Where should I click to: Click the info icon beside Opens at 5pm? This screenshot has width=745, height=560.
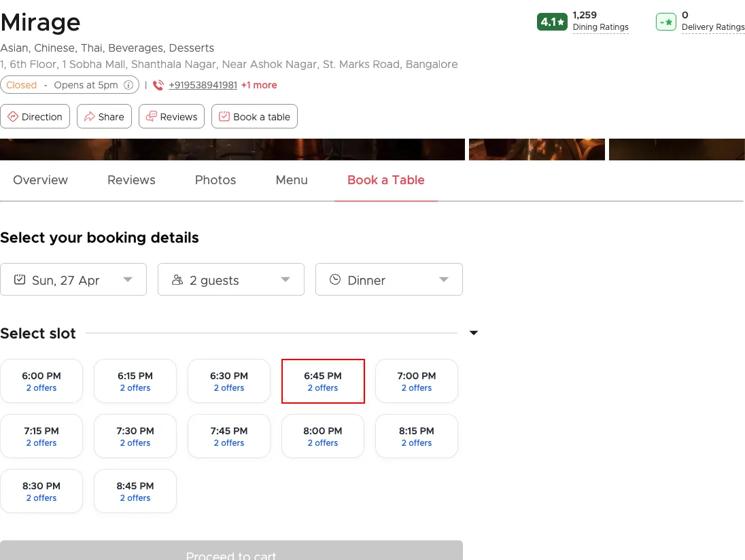pos(128,85)
